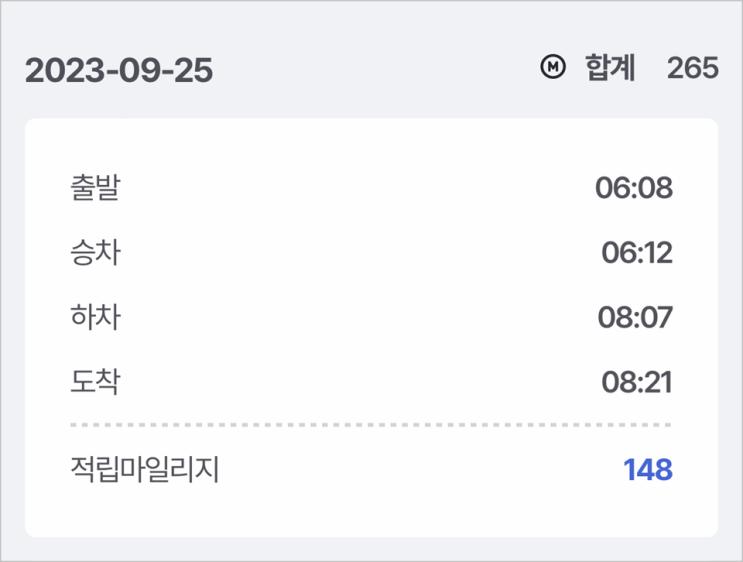This screenshot has width=743, height=562.
Task: Click blank top padding inside white card
Action: point(371,140)
